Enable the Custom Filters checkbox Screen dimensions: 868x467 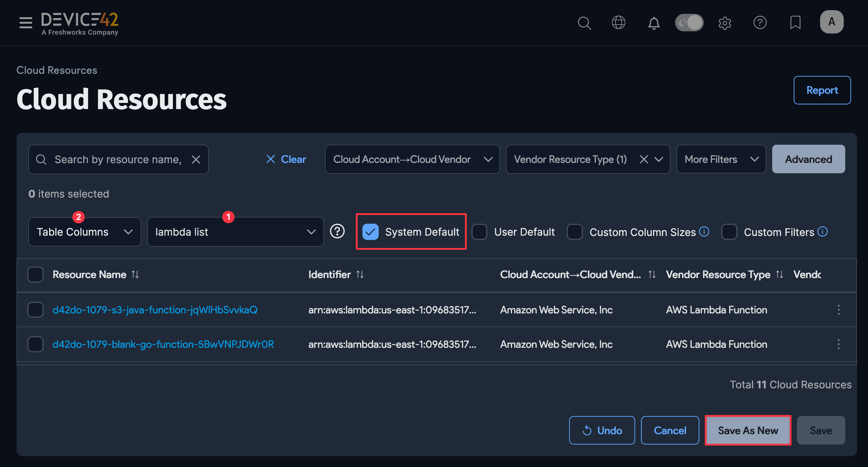(729, 232)
